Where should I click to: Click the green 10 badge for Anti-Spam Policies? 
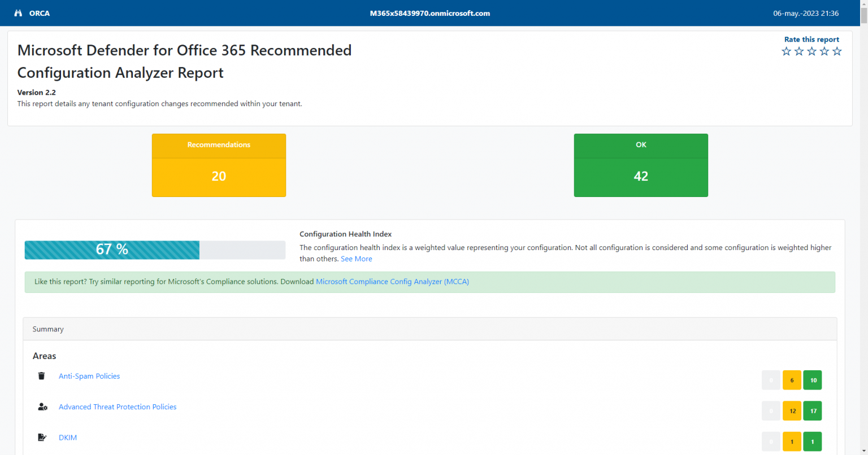tap(813, 380)
